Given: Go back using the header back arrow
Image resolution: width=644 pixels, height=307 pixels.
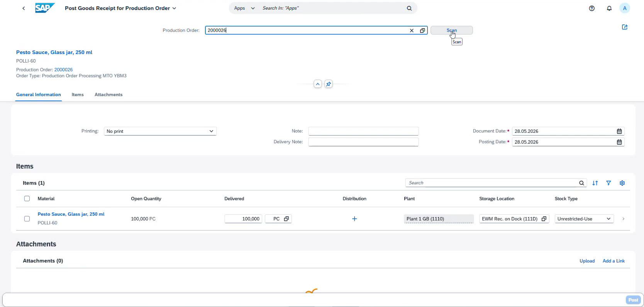Looking at the screenshot, I should (x=24, y=8).
